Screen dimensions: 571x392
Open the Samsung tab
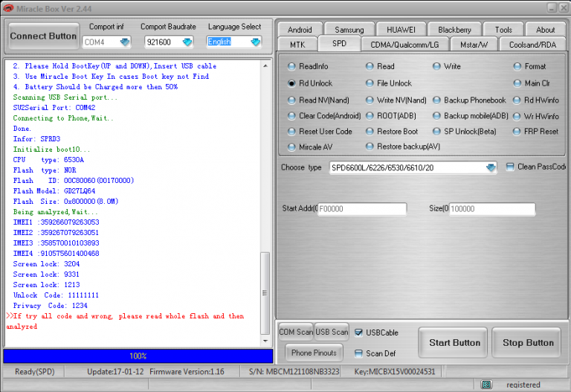[349, 30]
